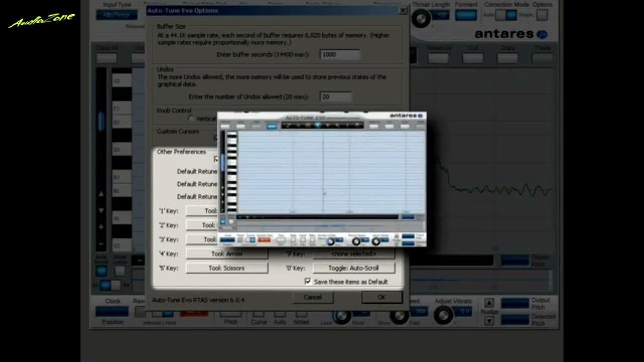The height and width of the screenshot is (362, 644).
Task: Click the Clock Position display in the main window
Action: [x=112, y=312]
